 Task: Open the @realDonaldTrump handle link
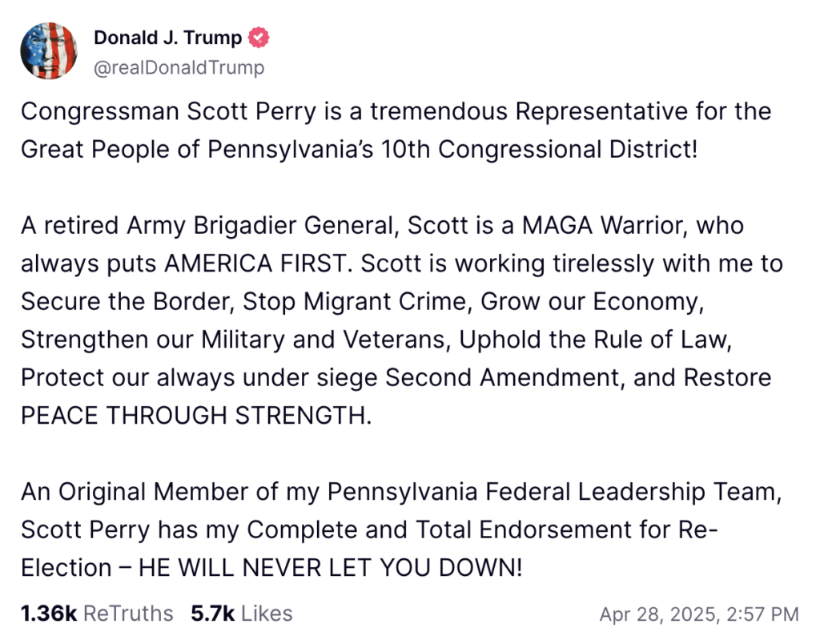[179, 67]
